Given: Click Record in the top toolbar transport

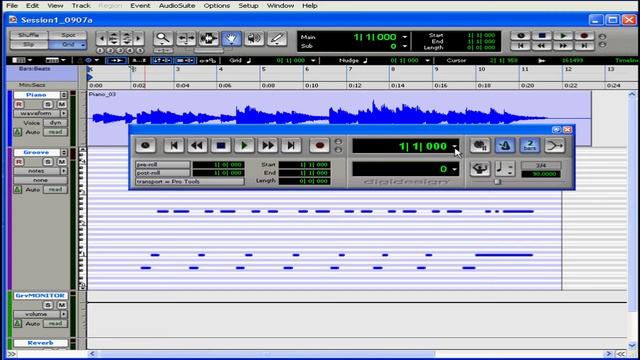Looking at the screenshot, I should coord(584,36).
